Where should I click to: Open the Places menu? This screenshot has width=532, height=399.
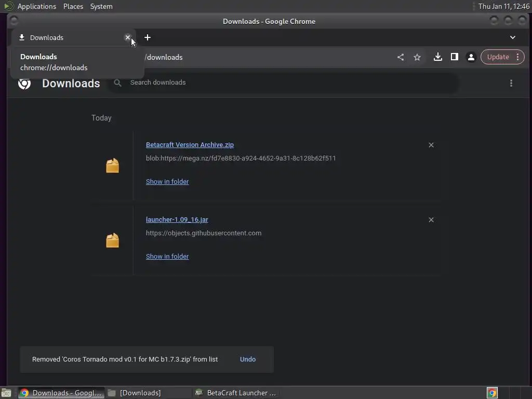73,6
